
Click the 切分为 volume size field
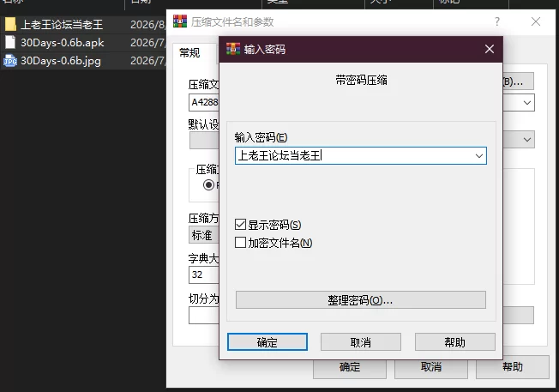204,316
